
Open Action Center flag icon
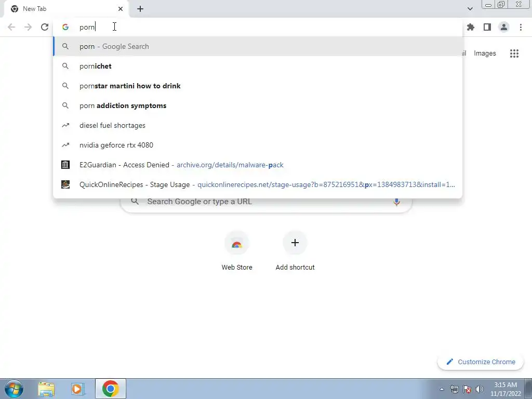[467, 389]
